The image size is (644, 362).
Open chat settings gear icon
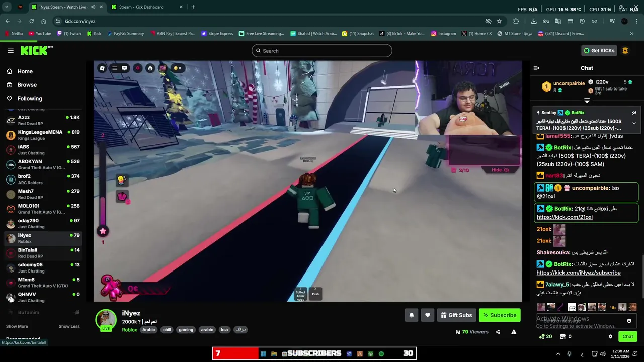(x=610, y=336)
